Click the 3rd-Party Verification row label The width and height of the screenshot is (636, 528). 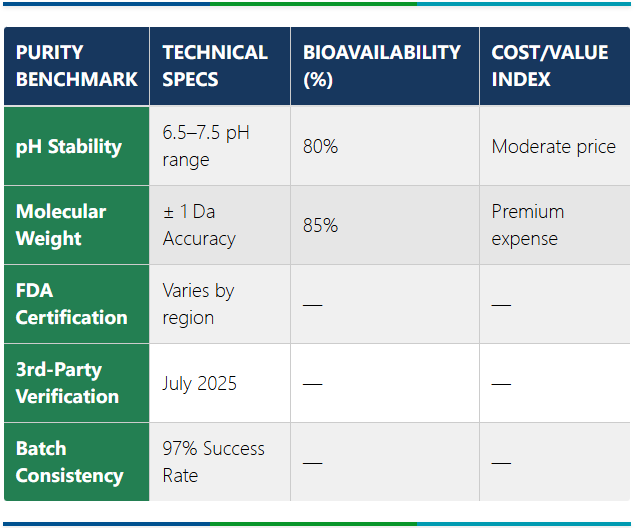pos(67,383)
